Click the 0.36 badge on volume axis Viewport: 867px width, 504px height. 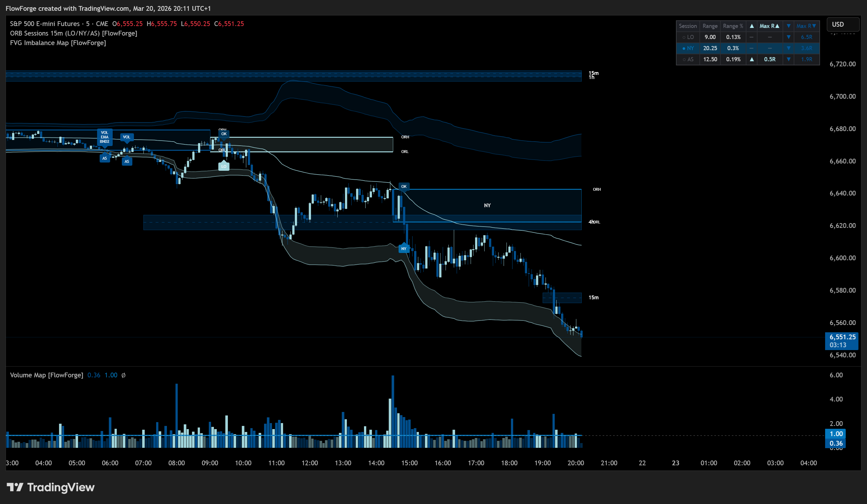click(836, 443)
